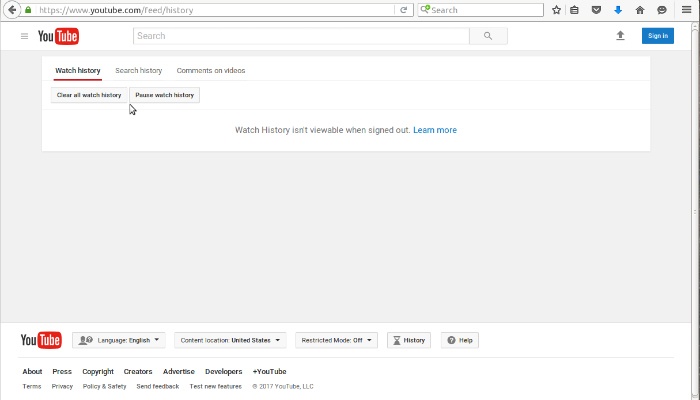Click Clear all watch history button
The height and width of the screenshot is (400, 700).
pyautogui.click(x=89, y=95)
